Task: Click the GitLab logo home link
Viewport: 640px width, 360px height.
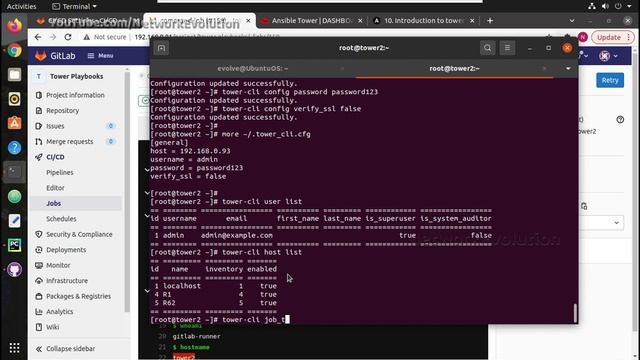Action: [55, 56]
